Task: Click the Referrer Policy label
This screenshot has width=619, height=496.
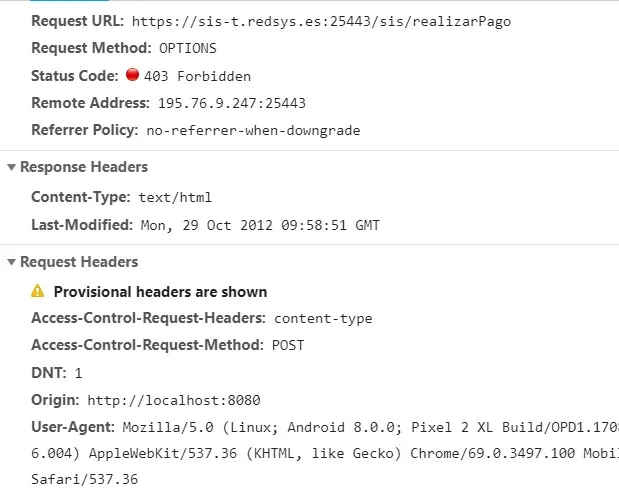Action: point(85,130)
